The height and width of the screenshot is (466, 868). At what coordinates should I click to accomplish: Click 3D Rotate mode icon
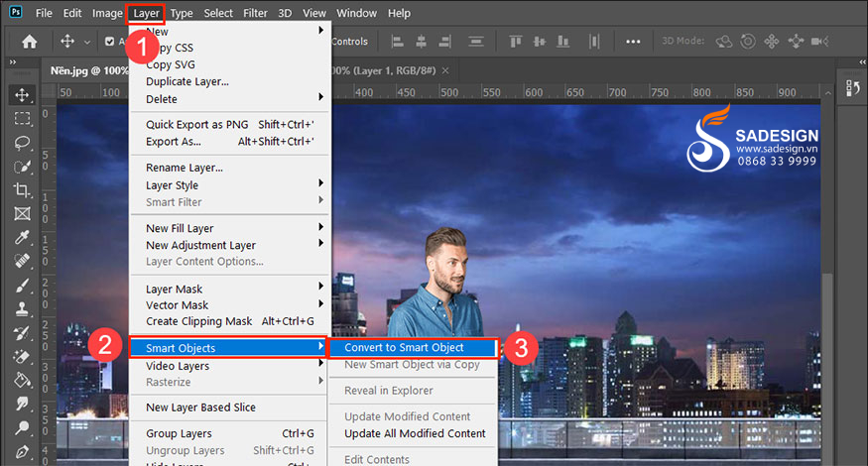click(723, 42)
